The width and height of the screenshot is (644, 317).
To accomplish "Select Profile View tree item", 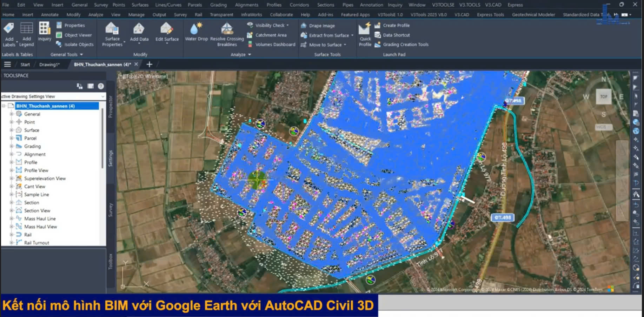I will coord(36,170).
